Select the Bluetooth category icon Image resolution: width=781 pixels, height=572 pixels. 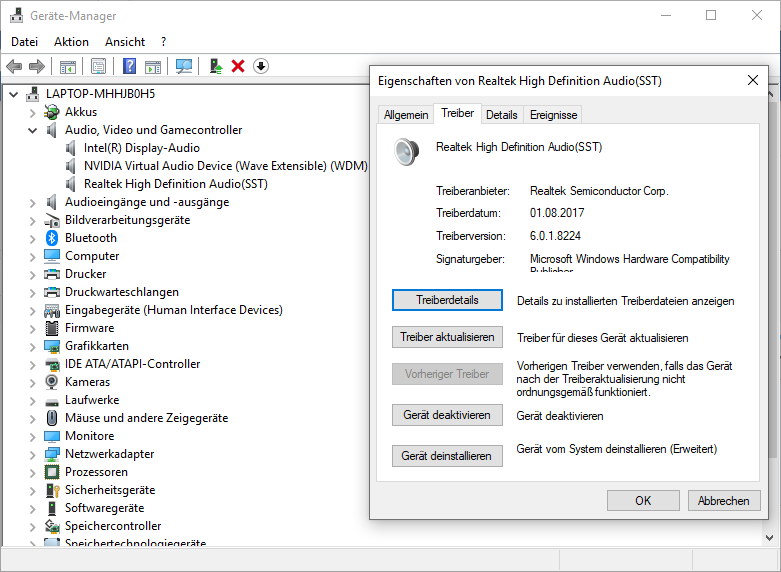pos(52,238)
